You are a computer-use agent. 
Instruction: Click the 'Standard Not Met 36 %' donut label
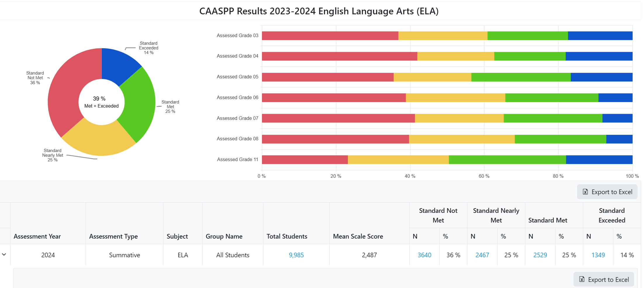click(35, 78)
